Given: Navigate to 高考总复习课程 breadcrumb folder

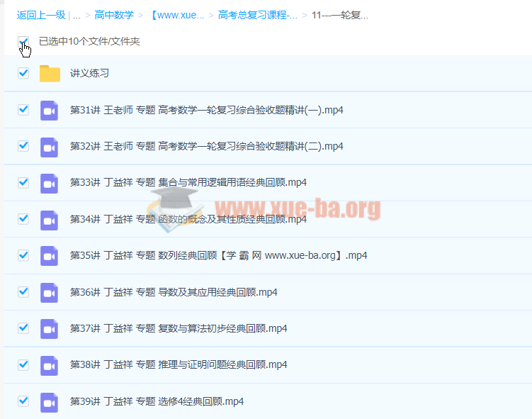Looking at the screenshot, I should [x=258, y=15].
